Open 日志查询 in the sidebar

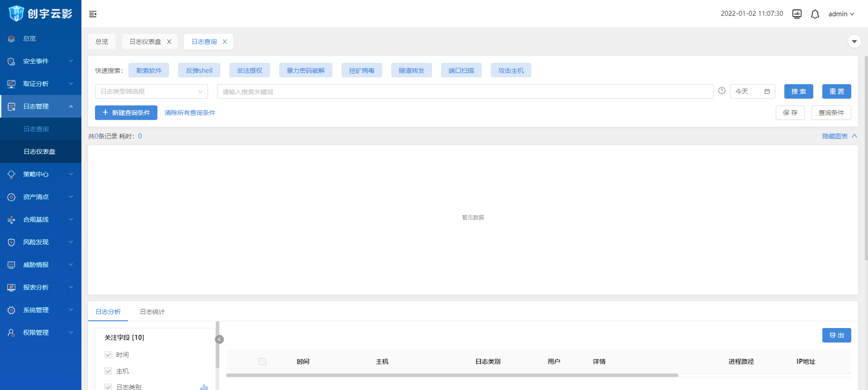pos(41,129)
